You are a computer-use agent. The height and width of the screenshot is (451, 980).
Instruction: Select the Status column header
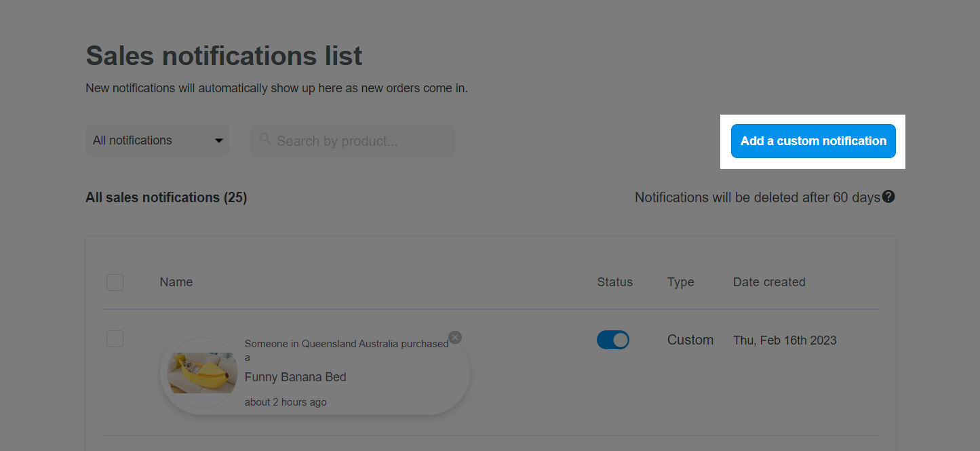tap(615, 282)
